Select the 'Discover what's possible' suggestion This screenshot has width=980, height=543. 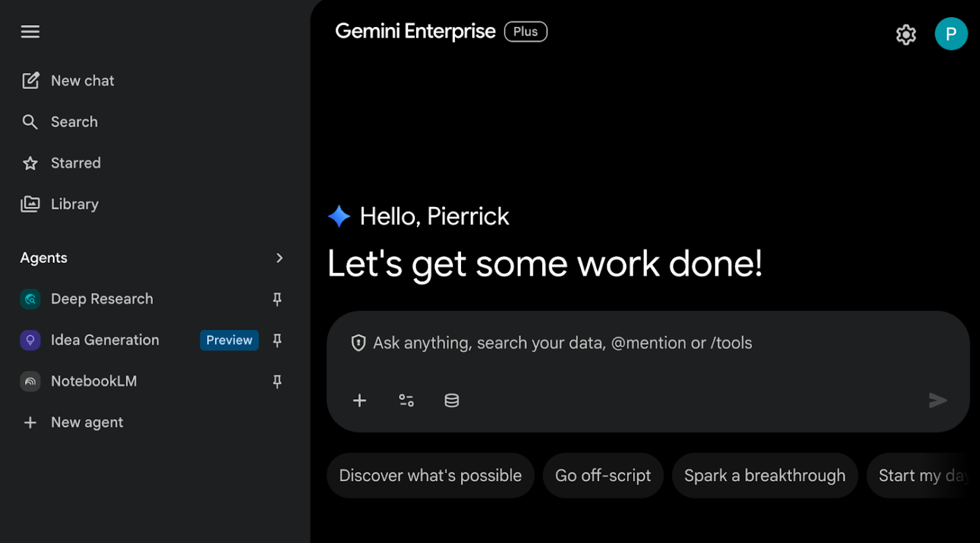(x=430, y=476)
